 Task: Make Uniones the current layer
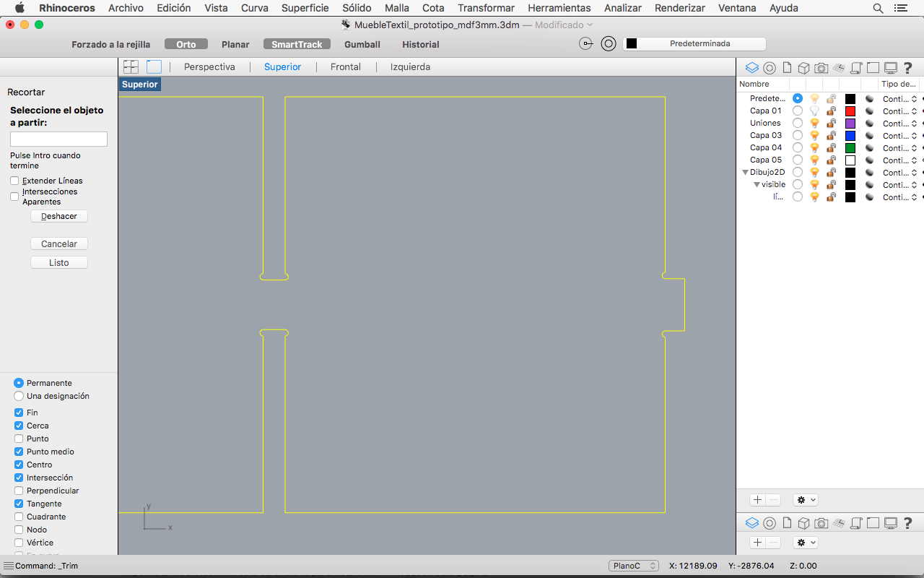click(x=797, y=123)
